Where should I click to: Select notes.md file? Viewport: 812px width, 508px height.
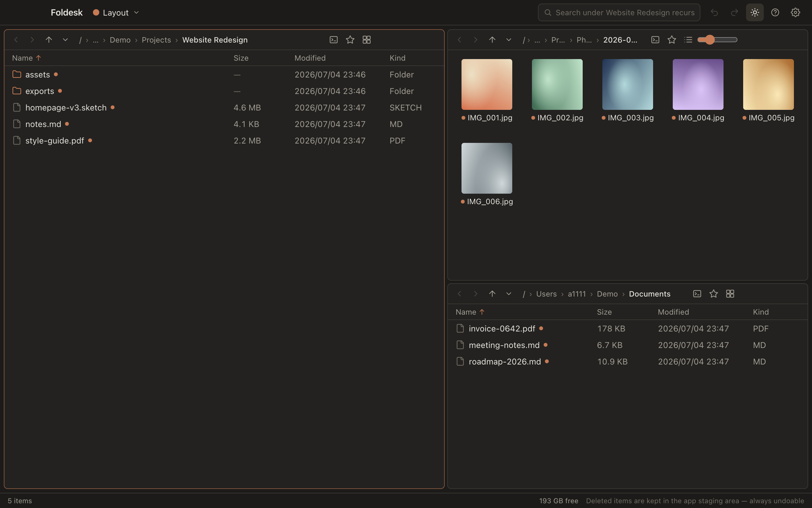click(x=224, y=124)
